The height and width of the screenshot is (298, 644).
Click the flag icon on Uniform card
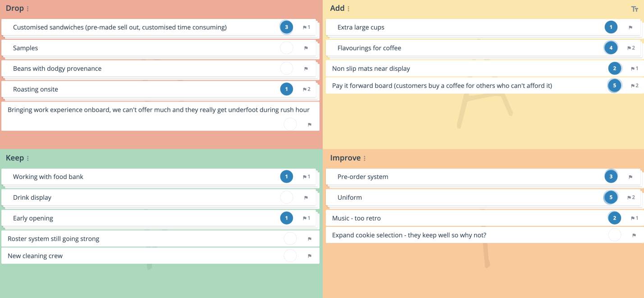tap(629, 197)
